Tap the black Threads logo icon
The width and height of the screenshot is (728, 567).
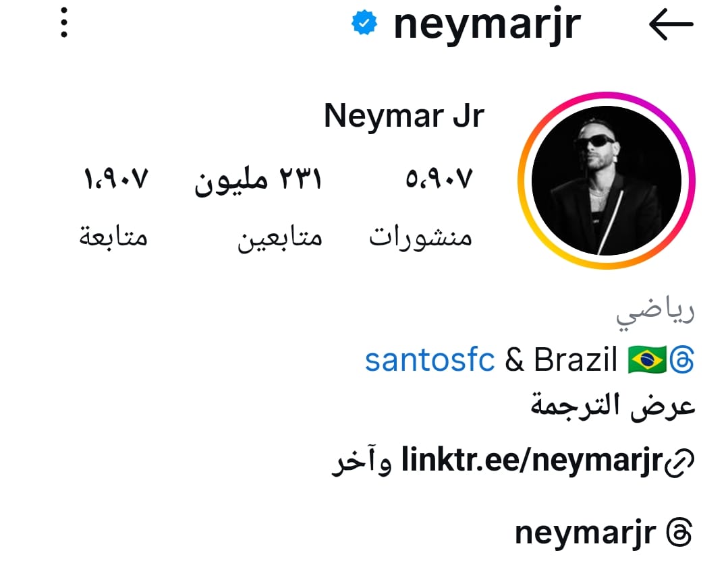(x=679, y=533)
